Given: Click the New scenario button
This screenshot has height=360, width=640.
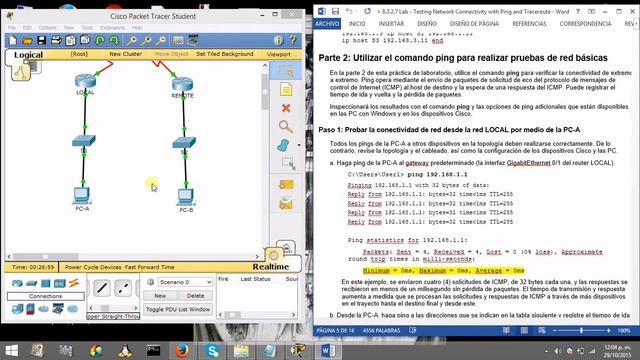Looking at the screenshot, I should click(x=160, y=296).
